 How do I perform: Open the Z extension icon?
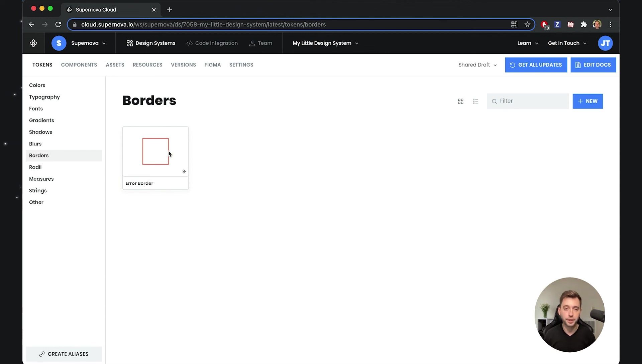[x=557, y=24]
